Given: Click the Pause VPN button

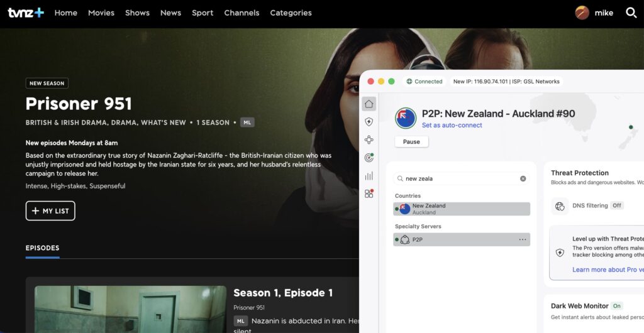Looking at the screenshot, I should pos(411,142).
